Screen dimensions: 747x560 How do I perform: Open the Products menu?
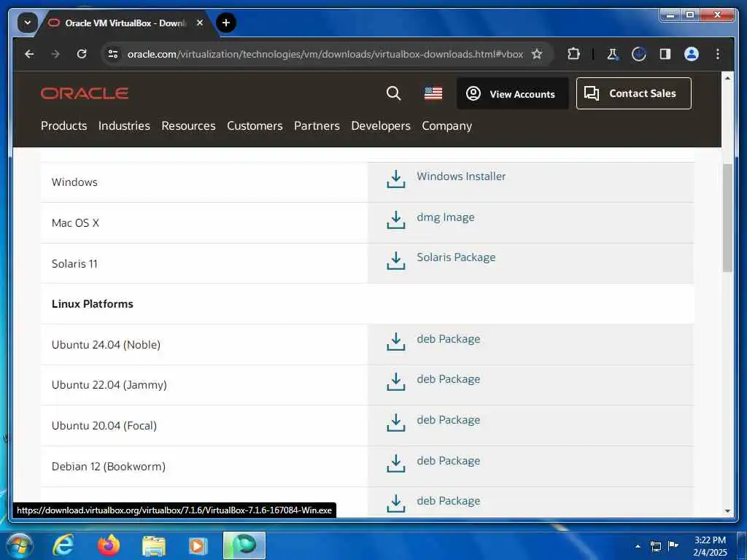coord(64,125)
